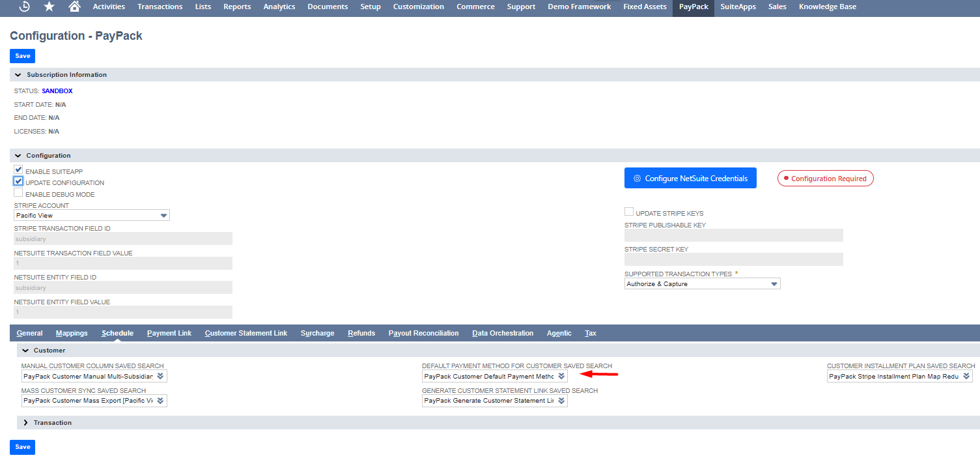Open the Fixed Assets menu
980x462 pixels.
pos(645,7)
